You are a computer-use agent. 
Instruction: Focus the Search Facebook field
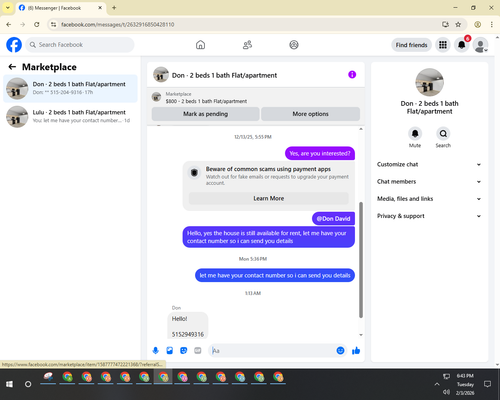tap(80, 45)
